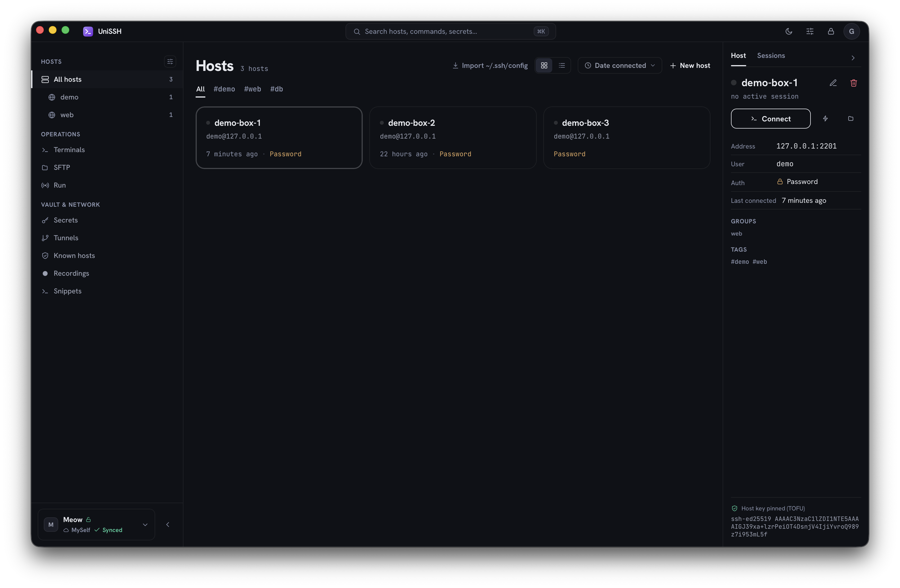Screen dimensions: 900x588
Task: Open Date connected sort dropdown
Action: pos(620,65)
